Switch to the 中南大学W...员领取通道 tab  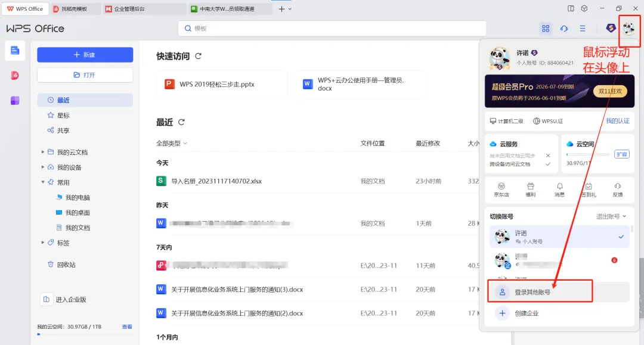point(229,8)
